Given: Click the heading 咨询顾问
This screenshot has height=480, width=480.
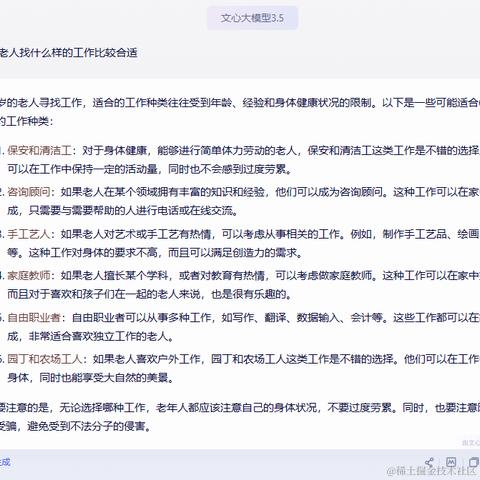Looking at the screenshot, I should click(x=29, y=192).
